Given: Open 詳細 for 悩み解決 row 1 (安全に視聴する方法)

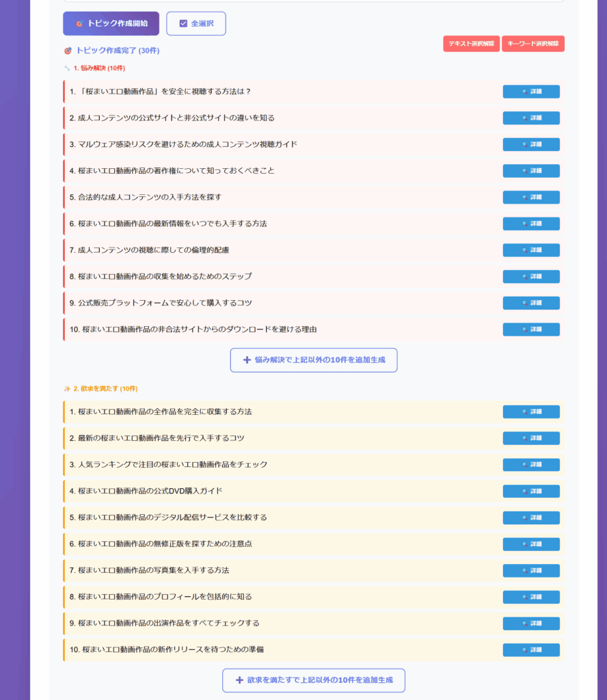Looking at the screenshot, I should (531, 92).
